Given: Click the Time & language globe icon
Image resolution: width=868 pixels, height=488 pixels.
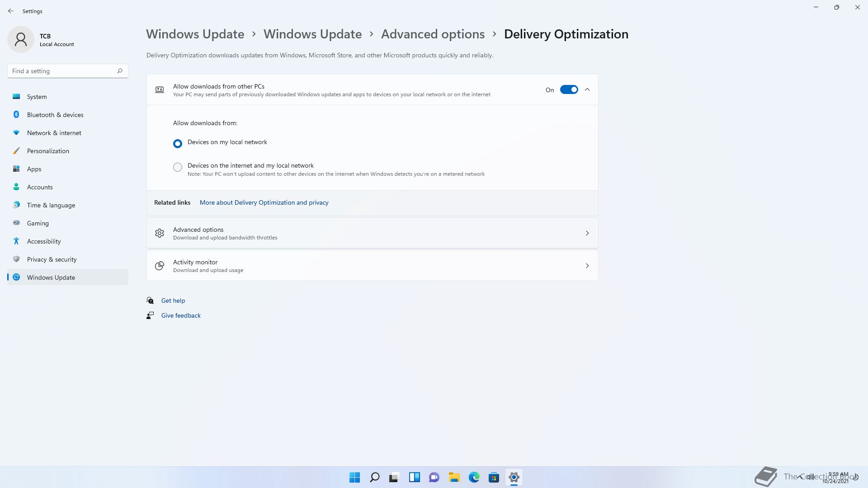Looking at the screenshot, I should [16, 205].
